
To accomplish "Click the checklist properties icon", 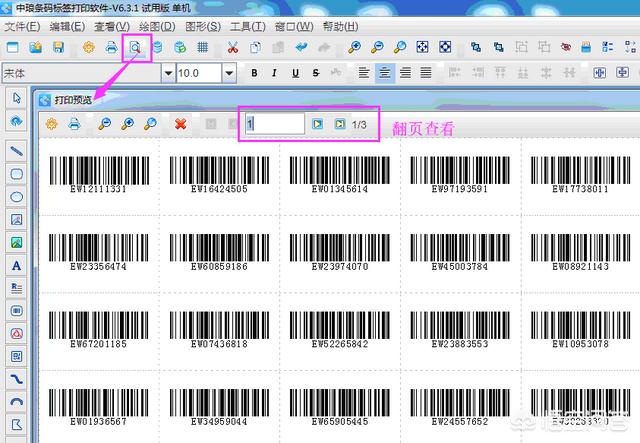I will 608,47.
